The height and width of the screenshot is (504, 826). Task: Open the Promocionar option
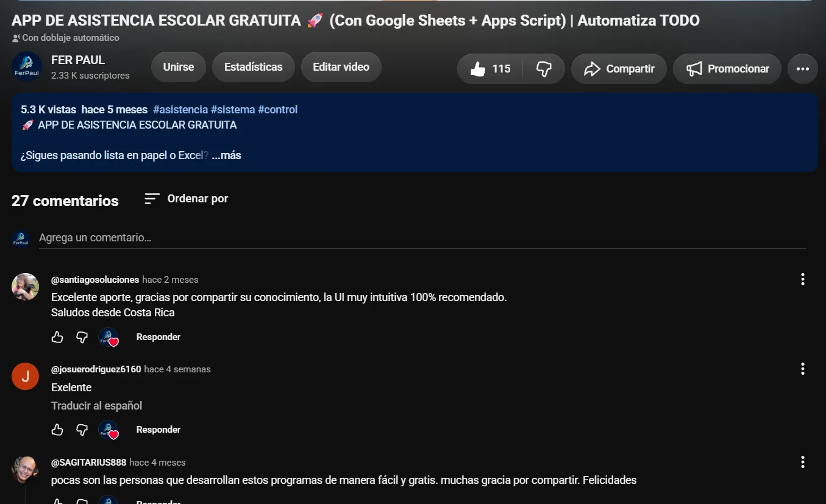(x=727, y=69)
